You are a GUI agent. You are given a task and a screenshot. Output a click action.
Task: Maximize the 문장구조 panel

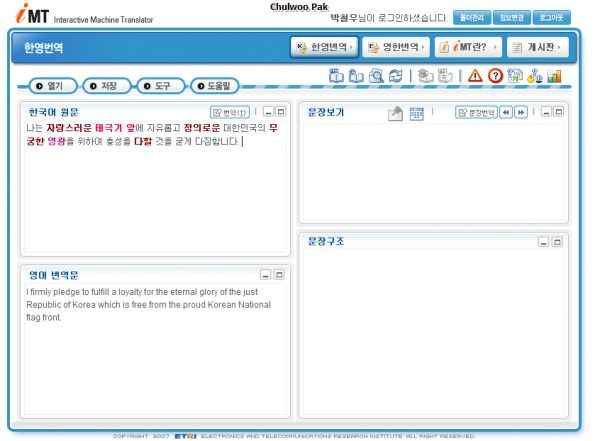point(557,242)
